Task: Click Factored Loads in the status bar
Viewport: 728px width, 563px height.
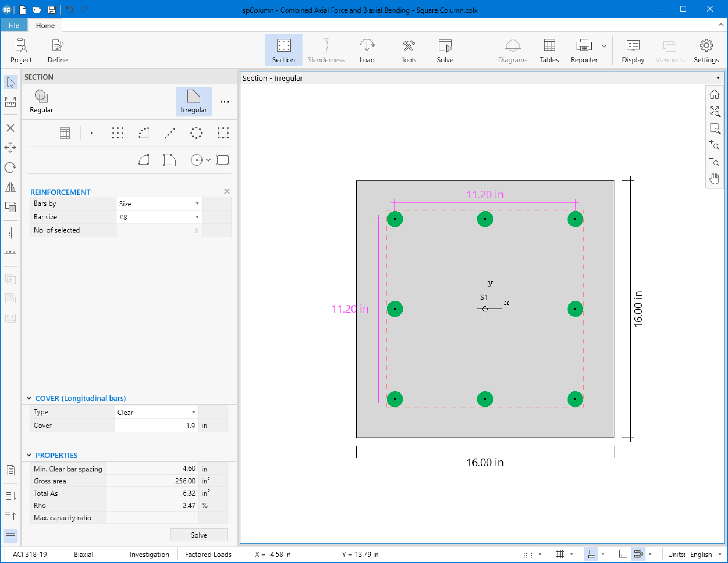Action: point(208,555)
